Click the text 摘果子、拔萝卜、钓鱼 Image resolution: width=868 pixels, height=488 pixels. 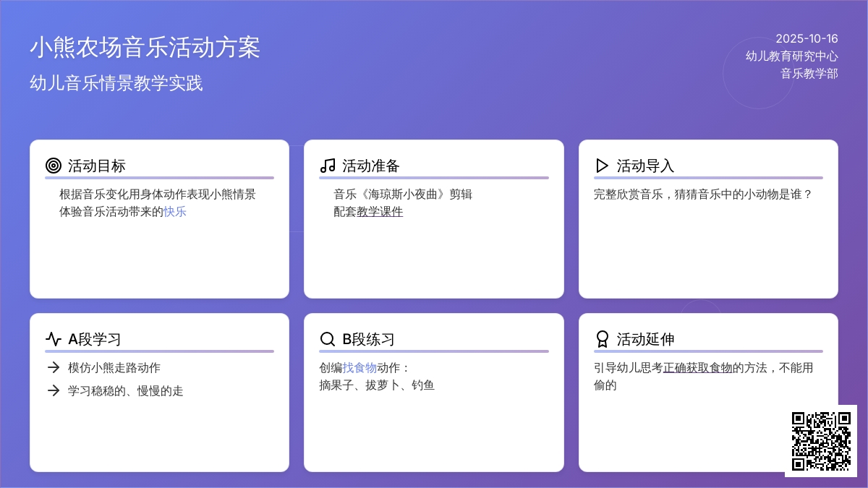click(x=377, y=385)
